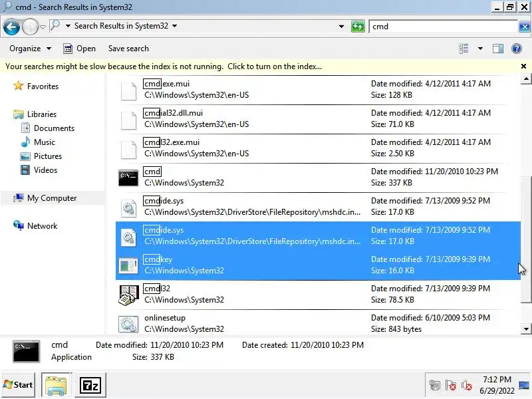The width and height of the screenshot is (532, 399).
Task: Select Favorites in the navigation pane
Action: pos(43,86)
